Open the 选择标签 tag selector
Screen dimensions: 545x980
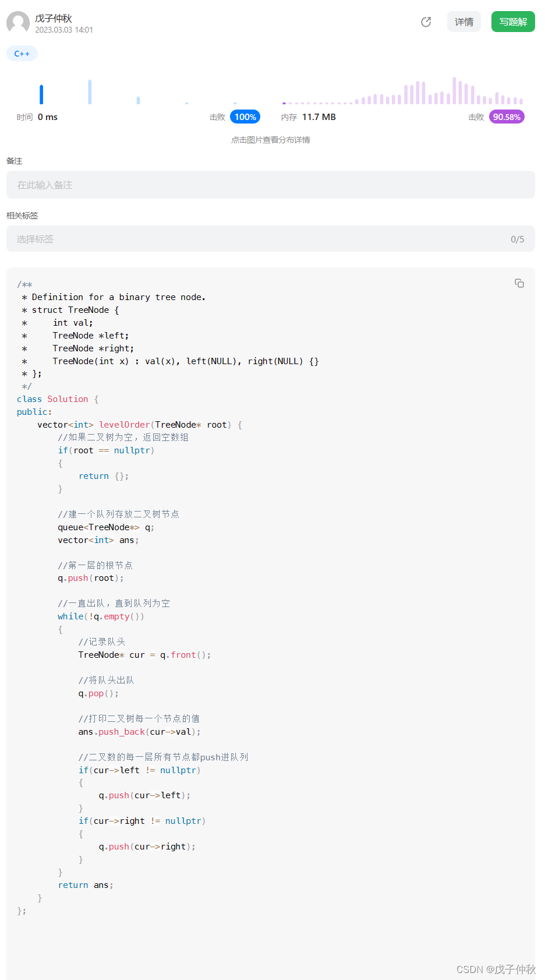[256, 239]
